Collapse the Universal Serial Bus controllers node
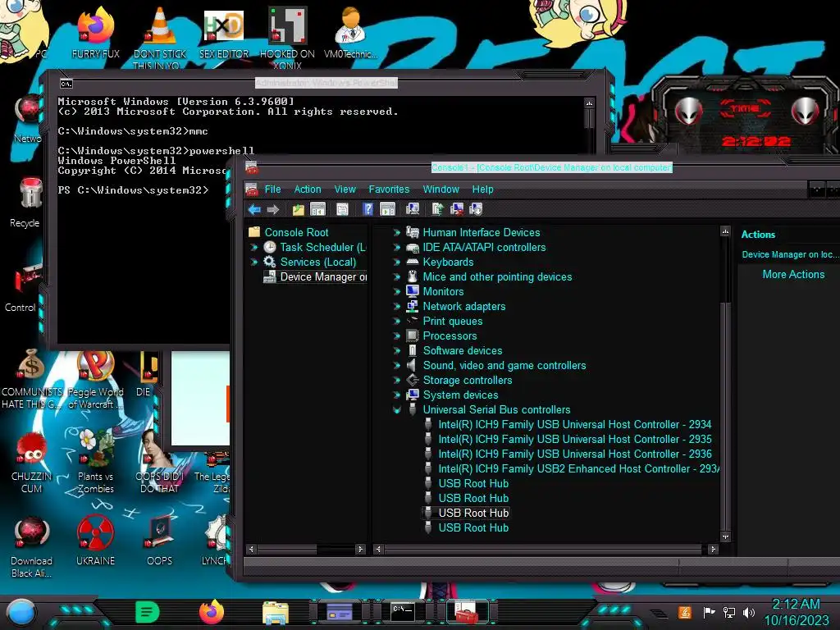Screen dimensions: 840x630 click(397, 410)
